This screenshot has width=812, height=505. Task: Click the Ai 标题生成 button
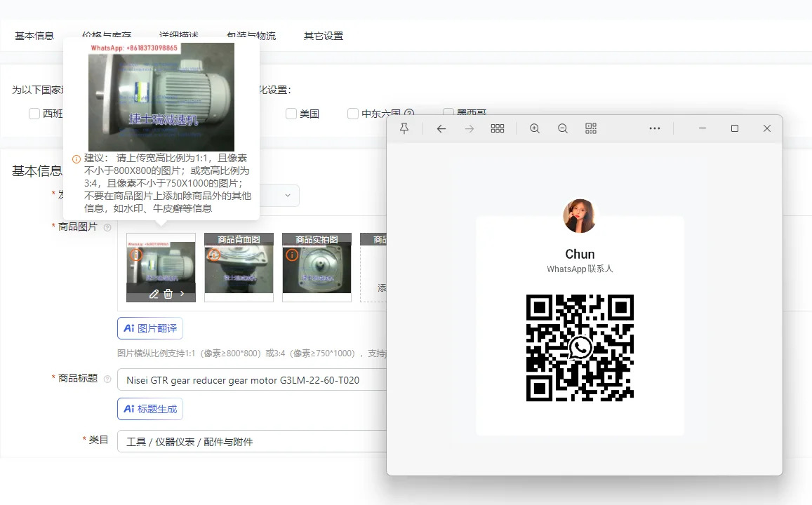click(x=150, y=409)
